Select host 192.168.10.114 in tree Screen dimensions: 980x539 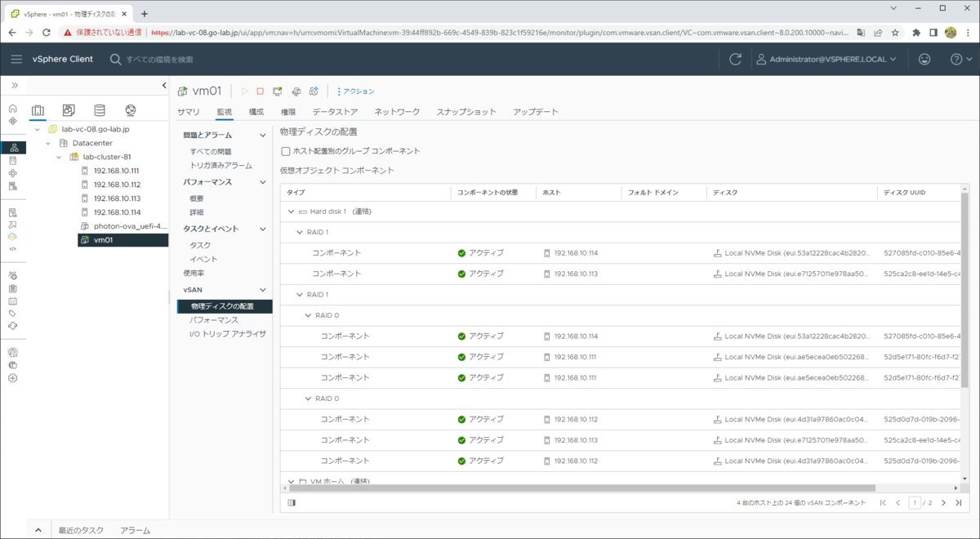(x=117, y=212)
